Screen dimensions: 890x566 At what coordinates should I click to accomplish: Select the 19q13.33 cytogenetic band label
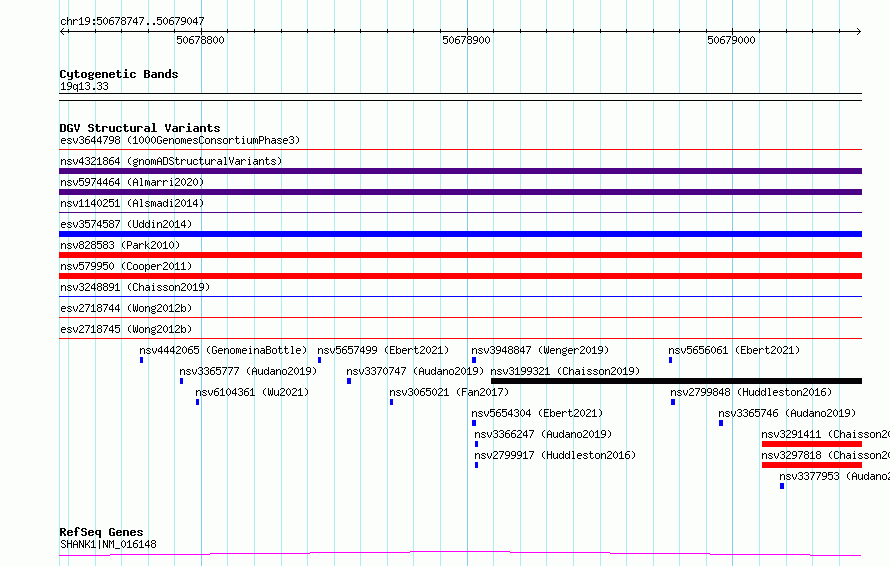[x=84, y=86]
